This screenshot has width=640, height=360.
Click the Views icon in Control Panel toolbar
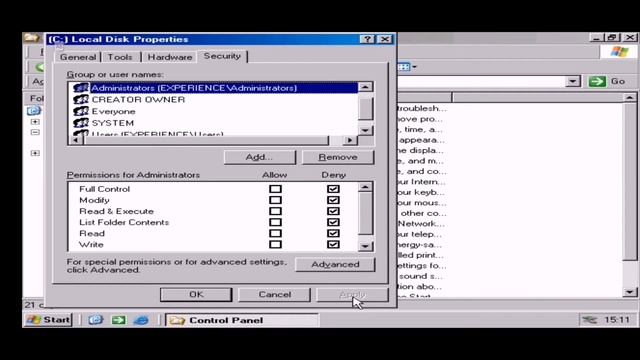[404, 67]
